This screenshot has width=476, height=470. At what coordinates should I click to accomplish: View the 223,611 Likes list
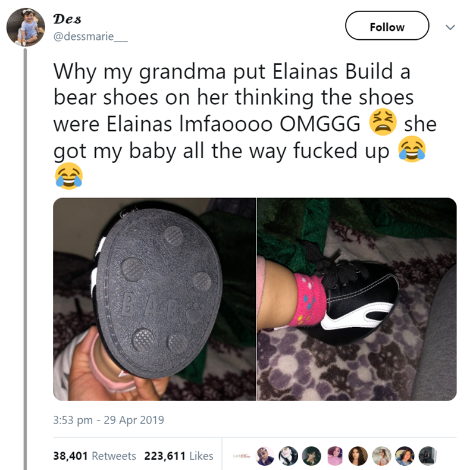pos(179,456)
